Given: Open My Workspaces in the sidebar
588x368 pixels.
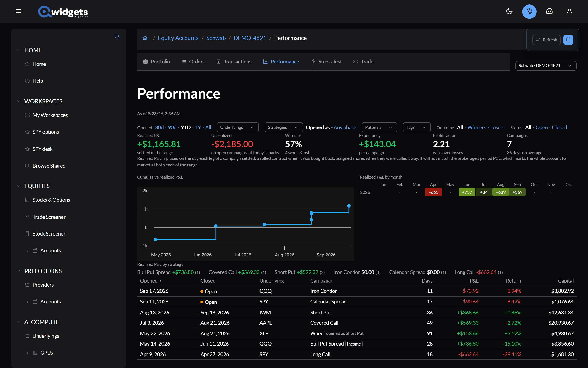Looking at the screenshot, I should click(50, 115).
